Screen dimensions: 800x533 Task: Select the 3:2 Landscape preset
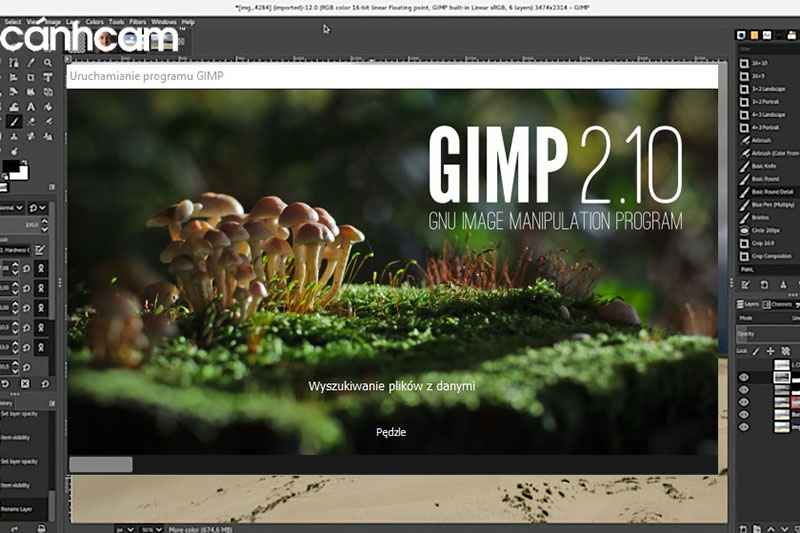769,89
